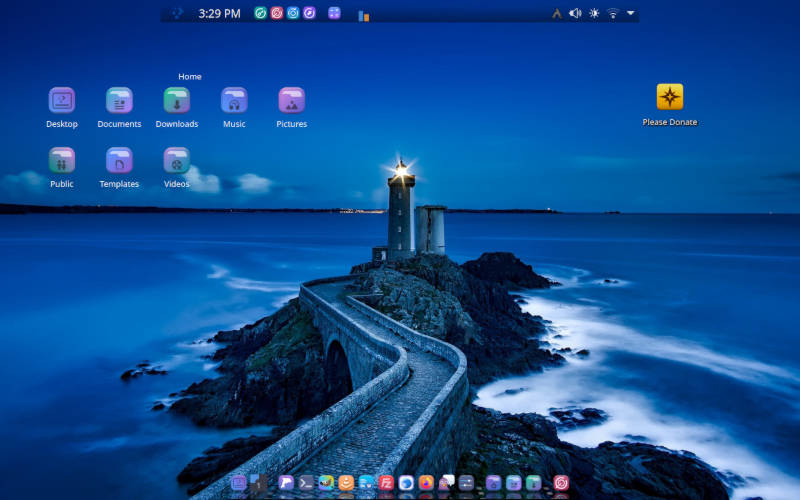The image size is (800, 500).
Task: Open the Wi-Fi network indicator
Action: point(613,14)
